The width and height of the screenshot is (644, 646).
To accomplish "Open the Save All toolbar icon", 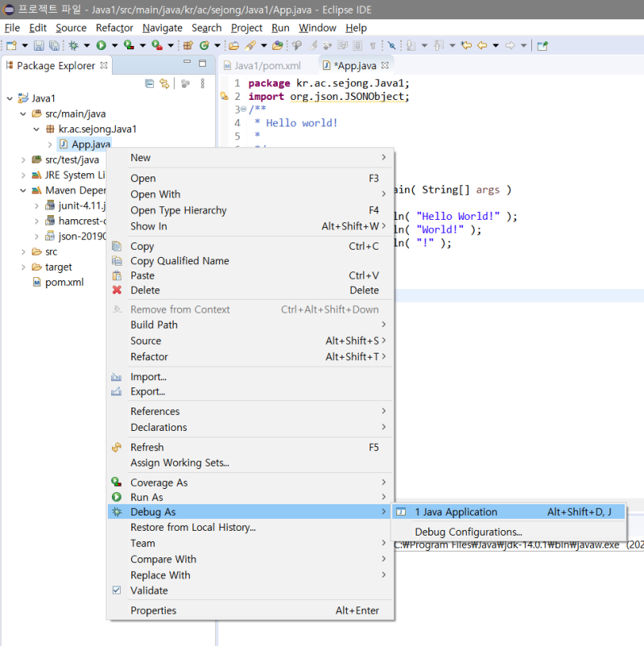I will (x=52, y=46).
